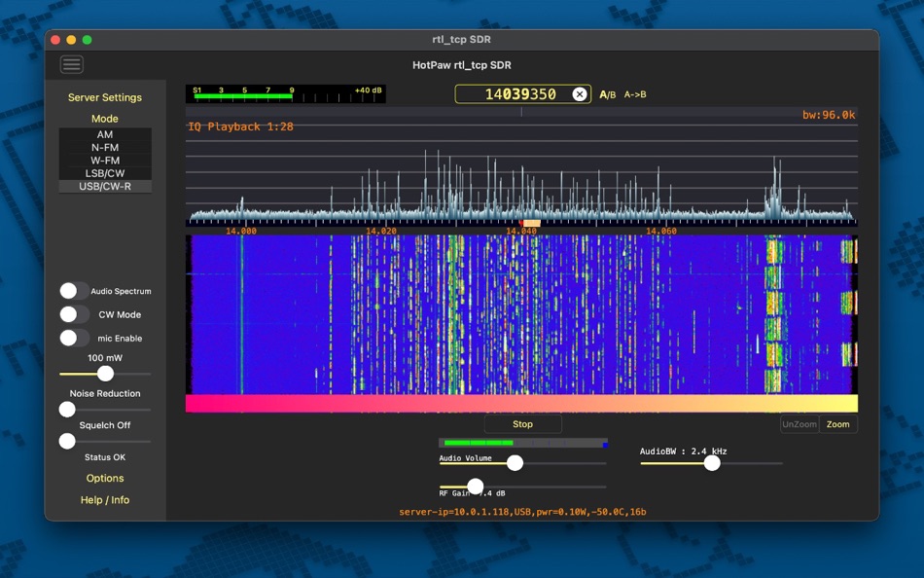
Task: Choose N-FM demodulation mode
Action: 105,148
